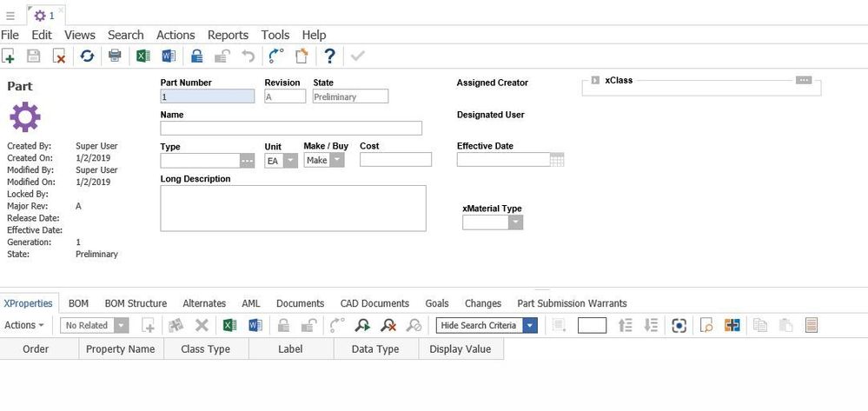Click the delete item icon with red X

[59, 56]
